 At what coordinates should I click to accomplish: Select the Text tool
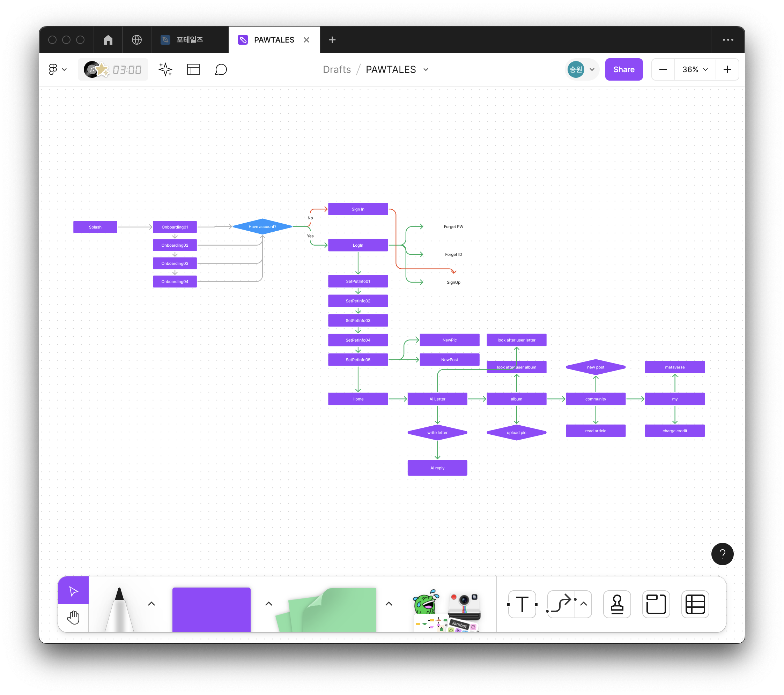522,604
